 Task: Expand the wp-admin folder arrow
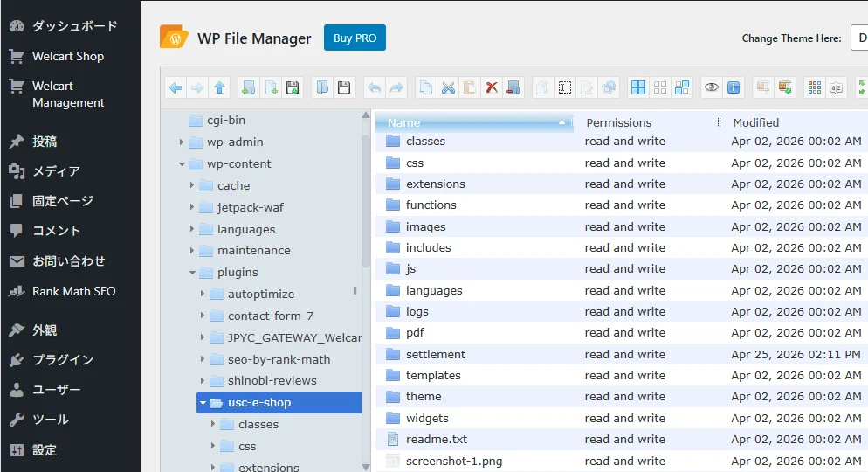tap(182, 142)
